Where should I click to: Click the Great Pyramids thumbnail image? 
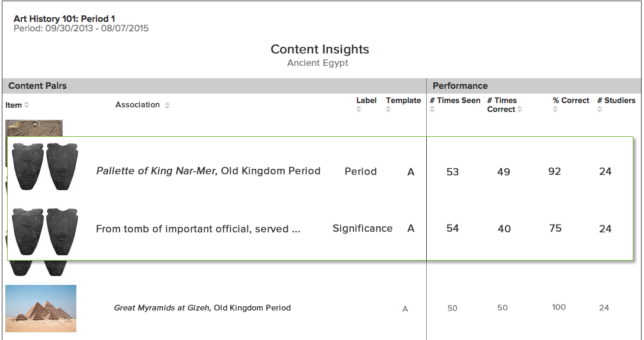tap(41, 308)
